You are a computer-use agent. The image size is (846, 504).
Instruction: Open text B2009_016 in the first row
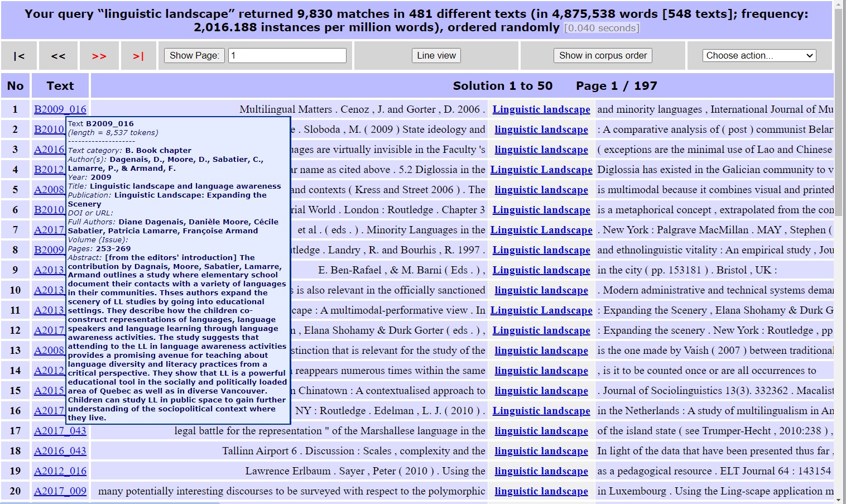pos(60,109)
